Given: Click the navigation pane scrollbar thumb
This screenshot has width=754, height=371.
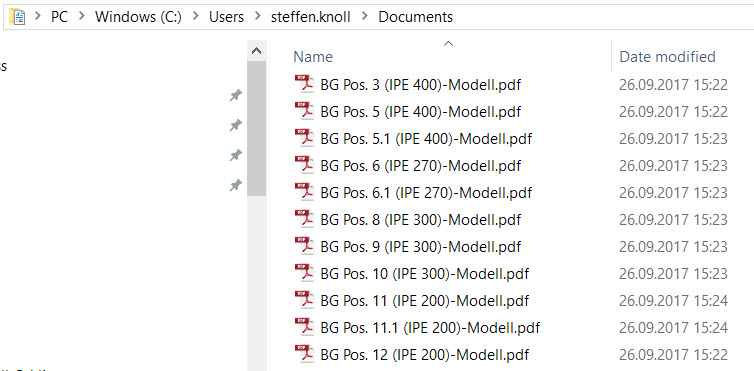Looking at the screenshot, I should click(x=257, y=128).
